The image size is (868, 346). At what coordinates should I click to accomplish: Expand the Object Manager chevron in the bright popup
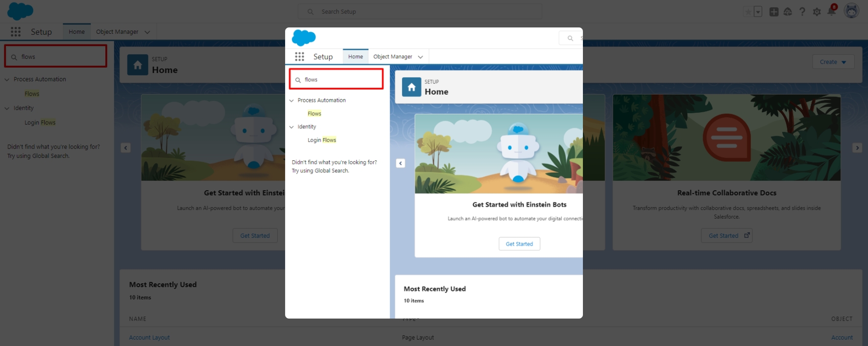click(x=420, y=57)
